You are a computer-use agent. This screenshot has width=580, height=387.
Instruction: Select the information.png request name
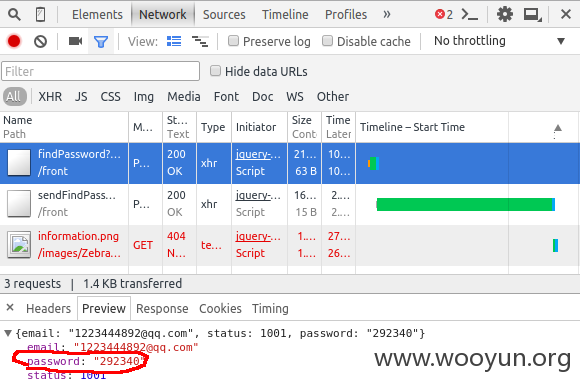(x=78, y=236)
